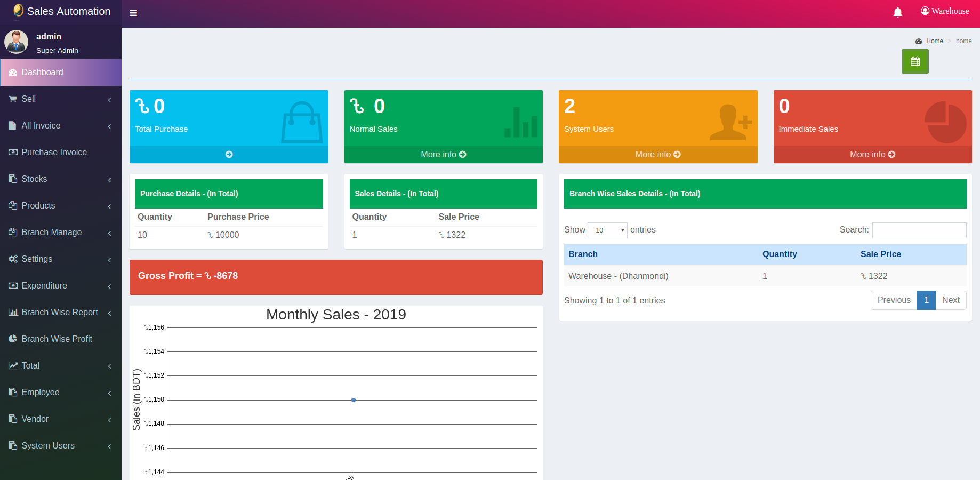
Task: Open the notifications bell icon
Action: [x=897, y=12]
